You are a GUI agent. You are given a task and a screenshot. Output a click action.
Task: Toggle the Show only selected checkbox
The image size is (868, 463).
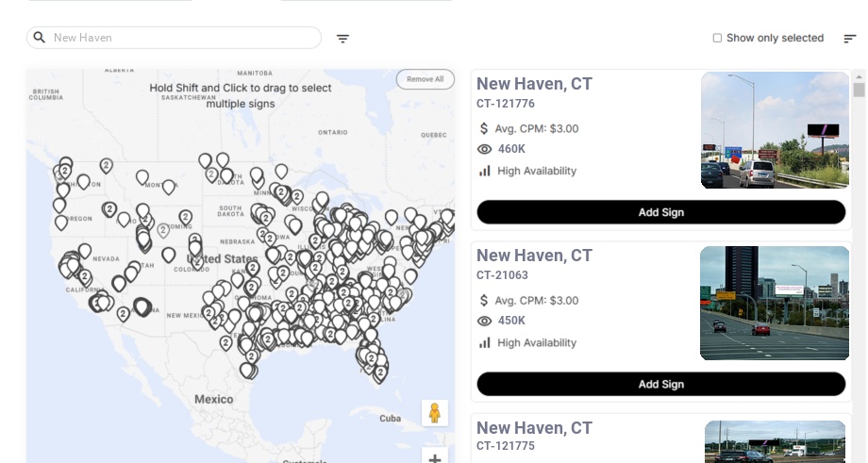717,39
